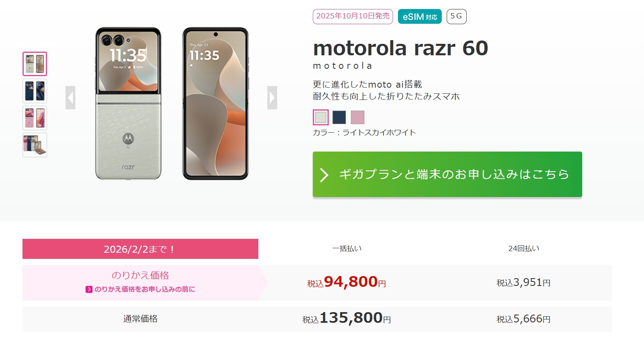Click the eSIM対応 badge

click(x=420, y=16)
